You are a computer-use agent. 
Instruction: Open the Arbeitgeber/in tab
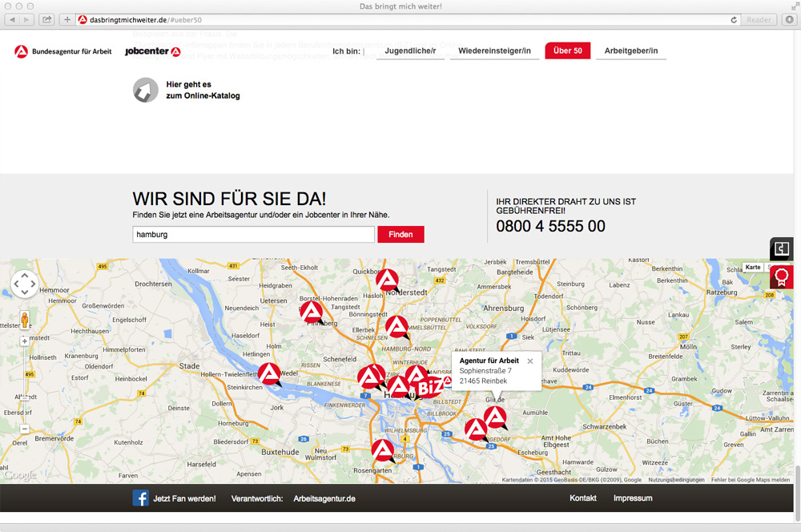pos(630,51)
